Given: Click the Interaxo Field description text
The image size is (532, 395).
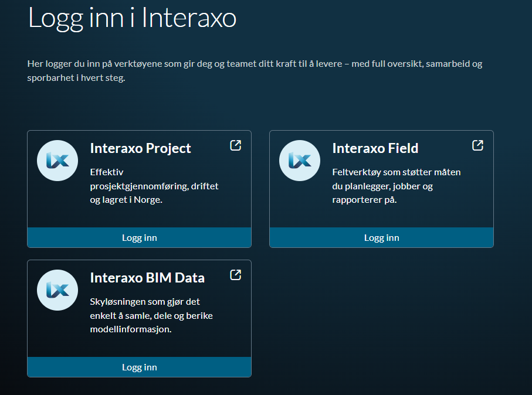Looking at the screenshot, I should 396,186.
